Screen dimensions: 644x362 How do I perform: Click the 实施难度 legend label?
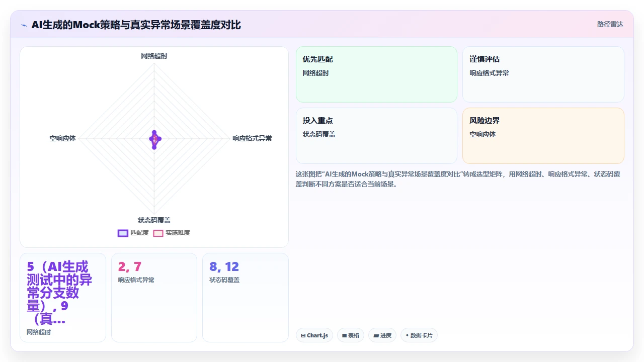[x=178, y=233]
